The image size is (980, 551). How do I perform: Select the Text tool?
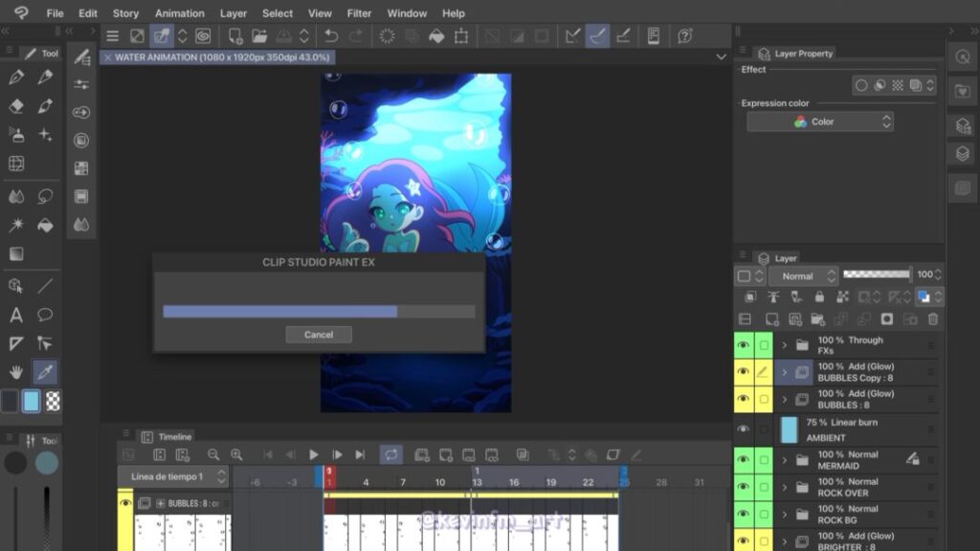[x=16, y=315]
